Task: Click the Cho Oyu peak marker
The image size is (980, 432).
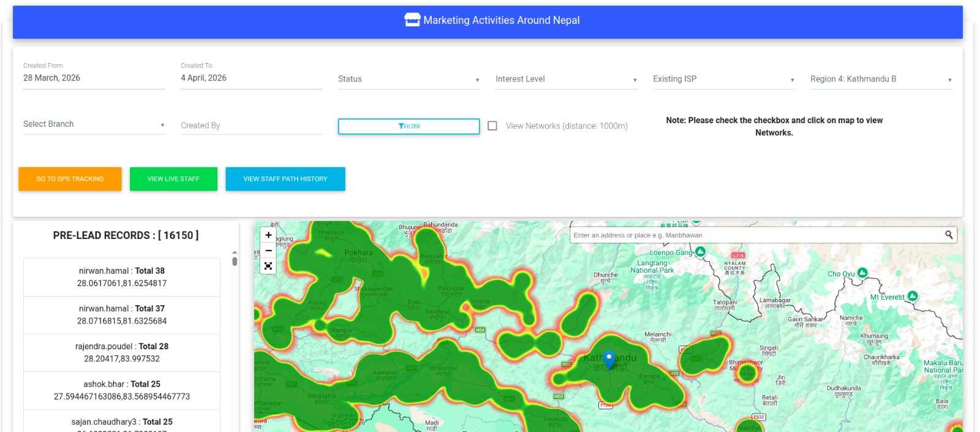Action: 862,273
